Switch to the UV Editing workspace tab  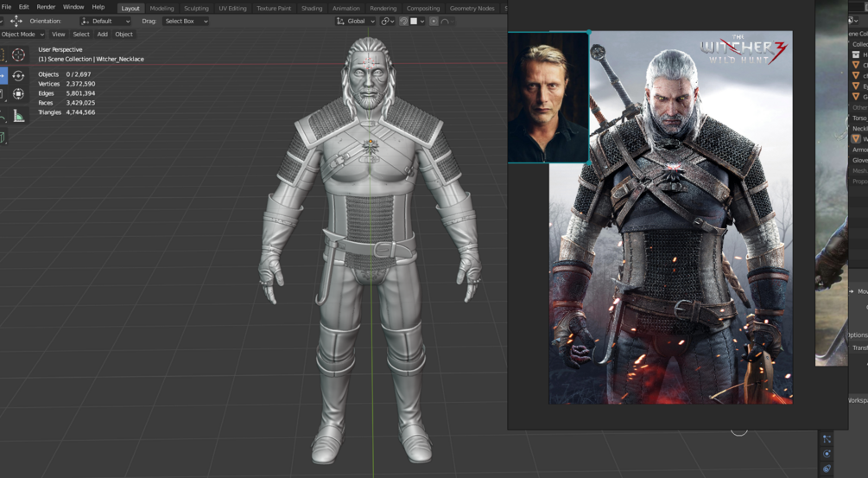pyautogui.click(x=232, y=9)
